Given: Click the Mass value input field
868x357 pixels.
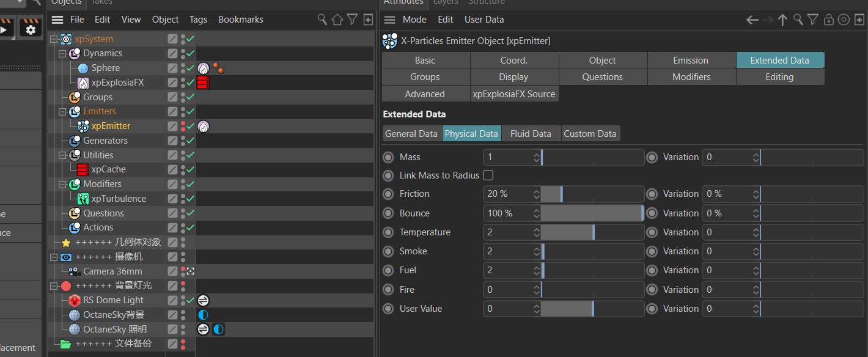Looking at the screenshot, I should point(507,157).
